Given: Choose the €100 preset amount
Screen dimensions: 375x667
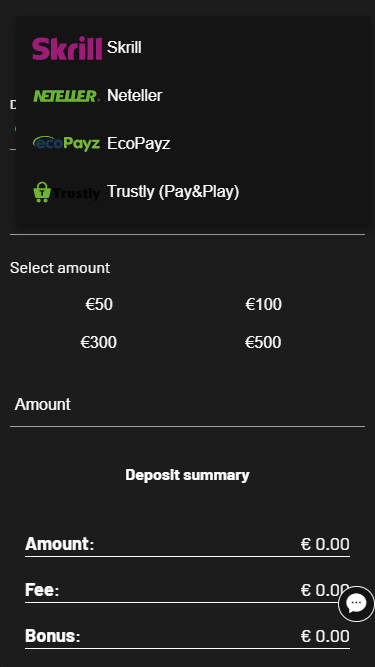Looking at the screenshot, I should [264, 305].
